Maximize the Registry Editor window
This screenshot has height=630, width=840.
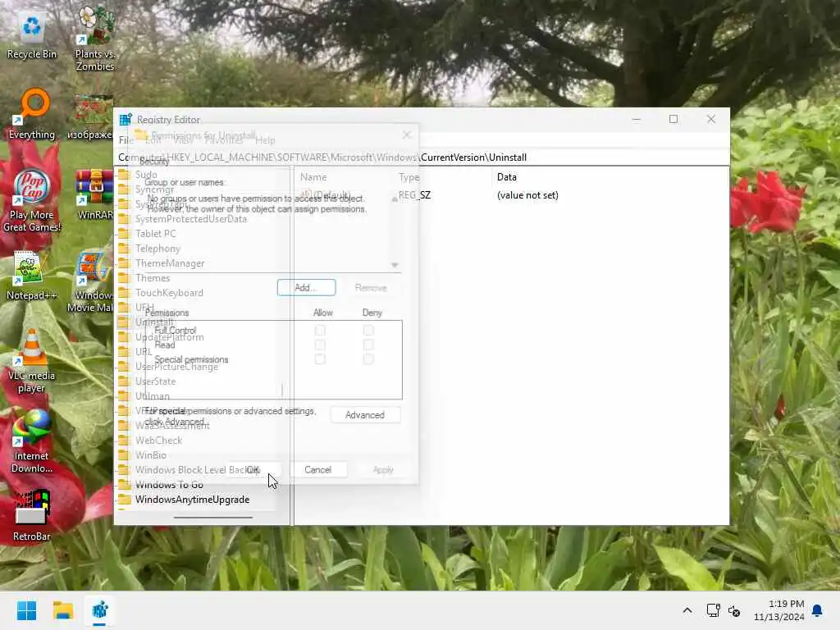click(x=673, y=119)
